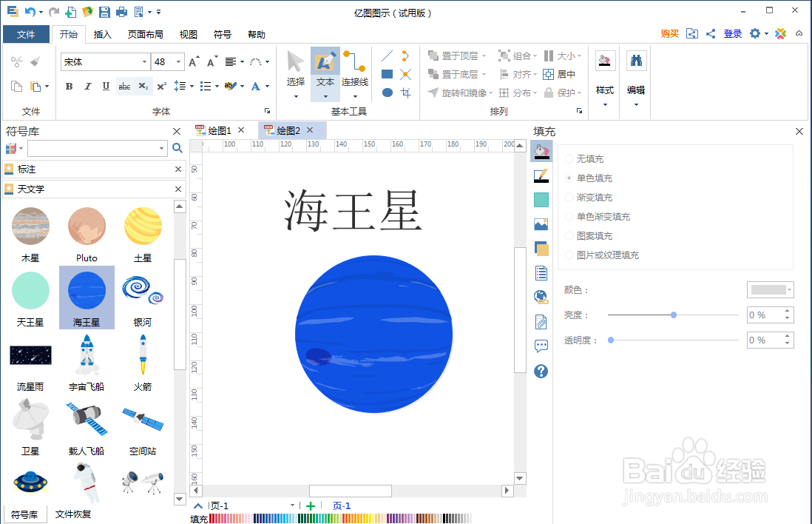Select Gradient Fill radio option
This screenshot has height=524, width=812.
[x=569, y=197]
